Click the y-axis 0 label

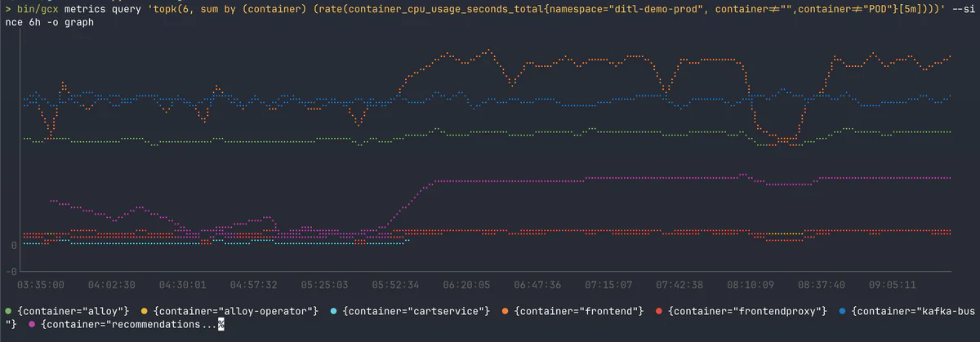coord(13,245)
